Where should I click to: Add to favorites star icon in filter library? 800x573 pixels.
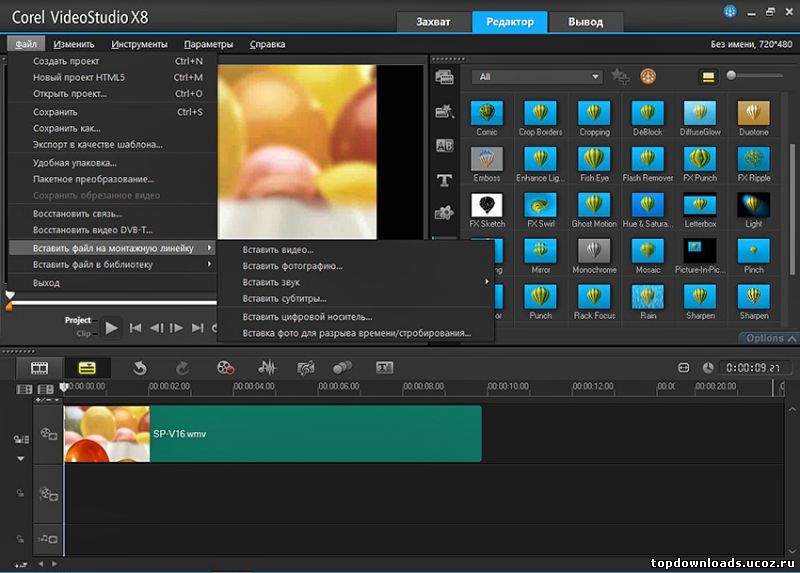620,77
